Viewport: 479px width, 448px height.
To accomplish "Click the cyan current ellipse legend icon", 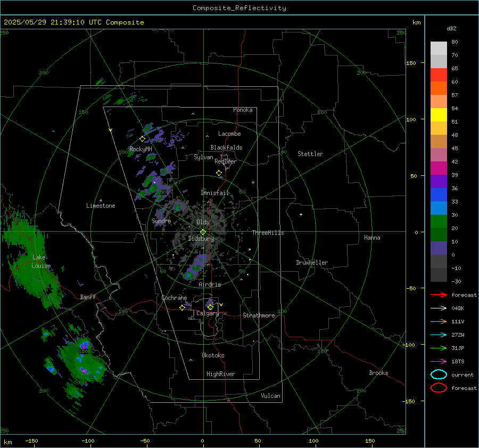I will pyautogui.click(x=439, y=374).
